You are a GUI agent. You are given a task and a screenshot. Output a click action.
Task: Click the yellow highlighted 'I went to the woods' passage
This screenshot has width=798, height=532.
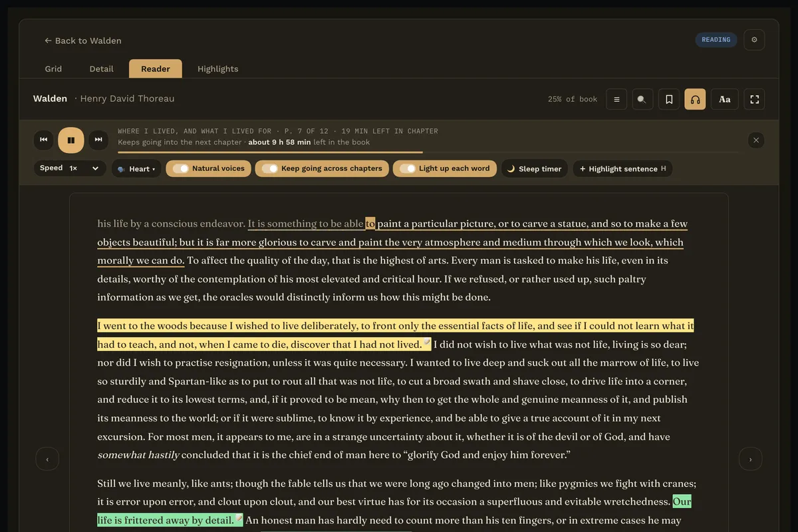395,335
